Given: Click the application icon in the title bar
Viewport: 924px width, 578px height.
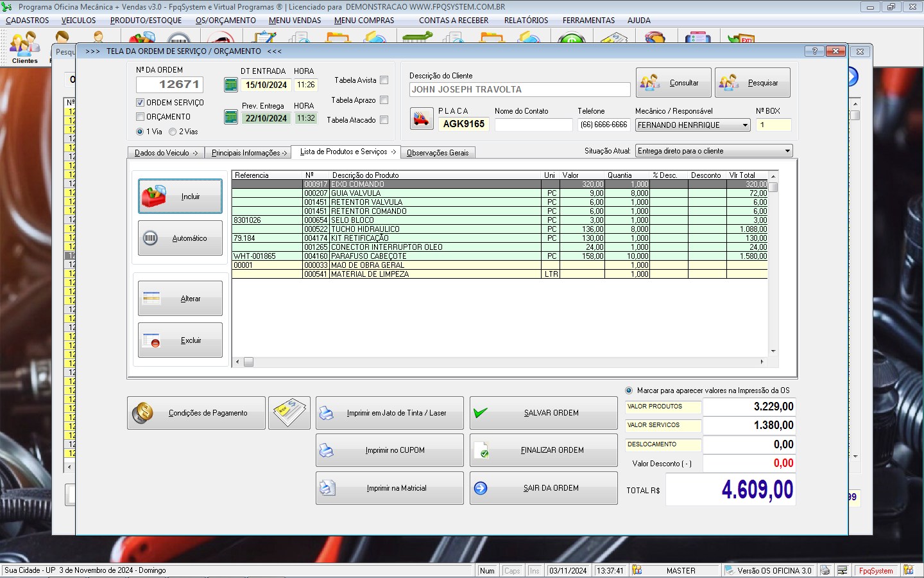Looking at the screenshot, I should tap(7, 7).
